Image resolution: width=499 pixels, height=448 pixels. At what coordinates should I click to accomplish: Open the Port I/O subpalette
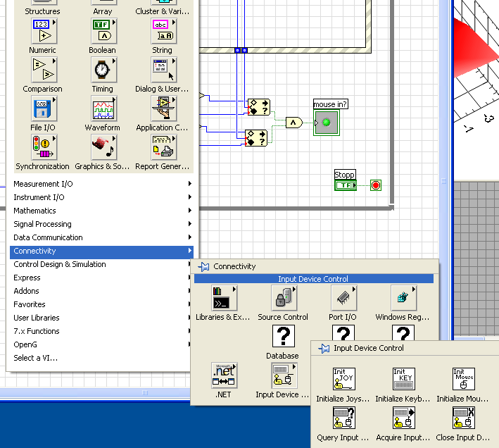tap(343, 298)
